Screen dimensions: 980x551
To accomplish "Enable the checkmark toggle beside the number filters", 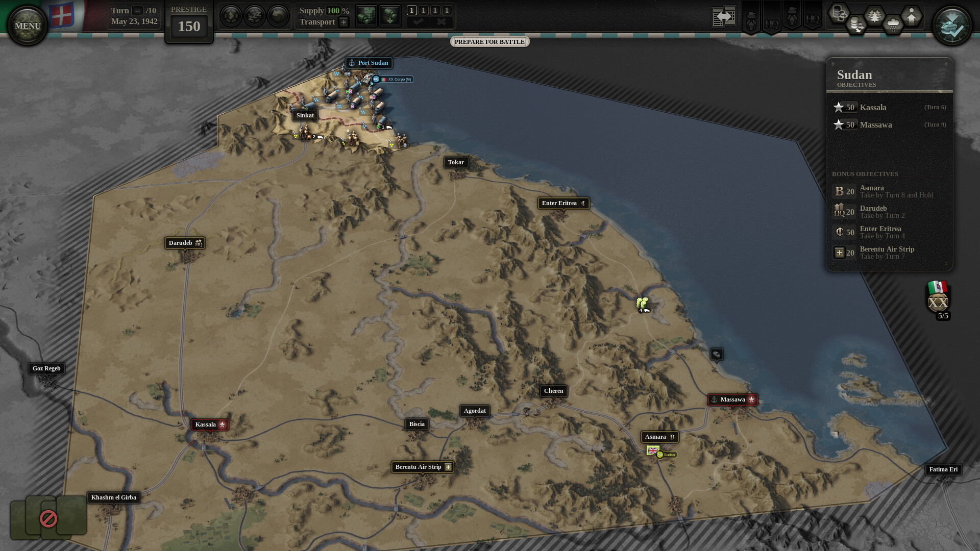I will 419,21.
